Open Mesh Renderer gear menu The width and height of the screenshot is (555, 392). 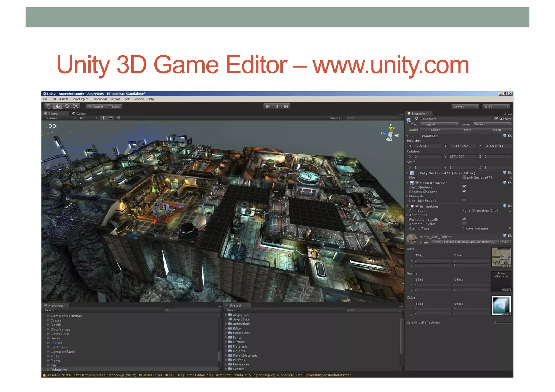(x=510, y=183)
